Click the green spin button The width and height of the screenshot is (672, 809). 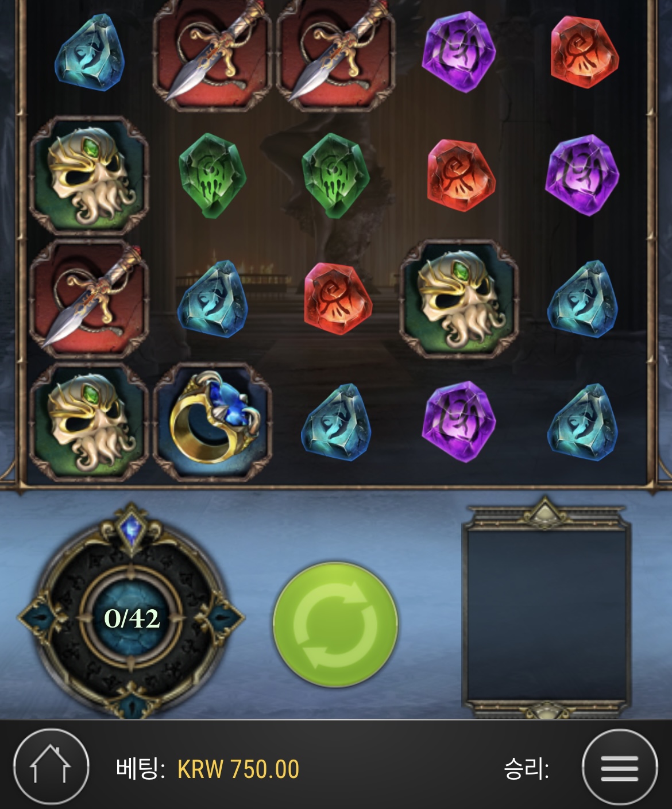tap(335, 624)
